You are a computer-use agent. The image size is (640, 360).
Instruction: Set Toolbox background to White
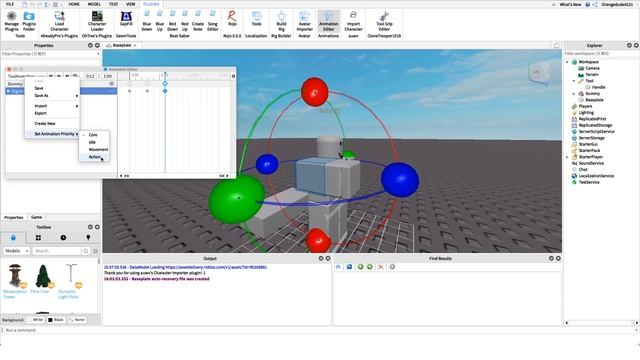(x=36, y=320)
